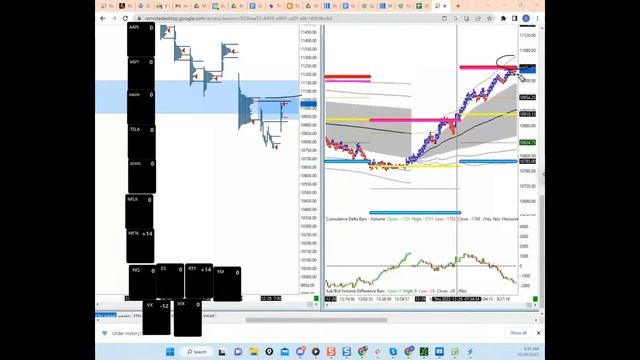Open File Explorer from the taskbar

(x=253, y=351)
